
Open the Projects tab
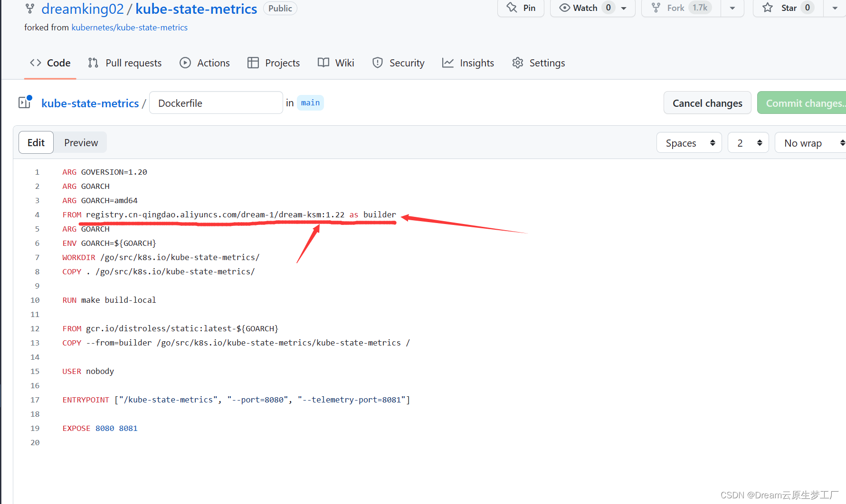pos(274,63)
